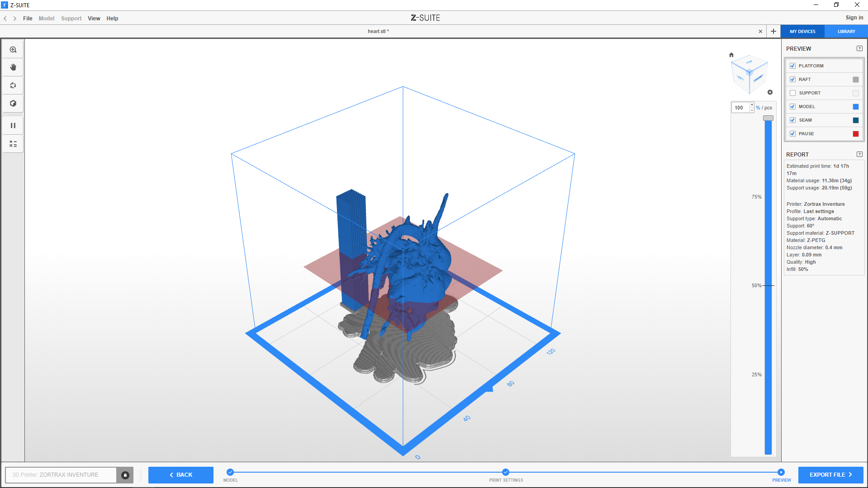
Task: Click the 3D cube view mode icon
Action: coord(13,104)
